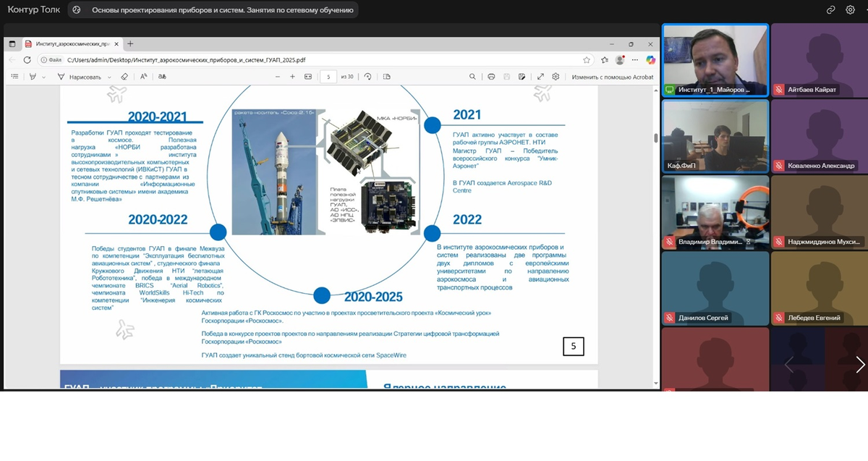
Task: Click the Файл site info badge
Action: 50,60
